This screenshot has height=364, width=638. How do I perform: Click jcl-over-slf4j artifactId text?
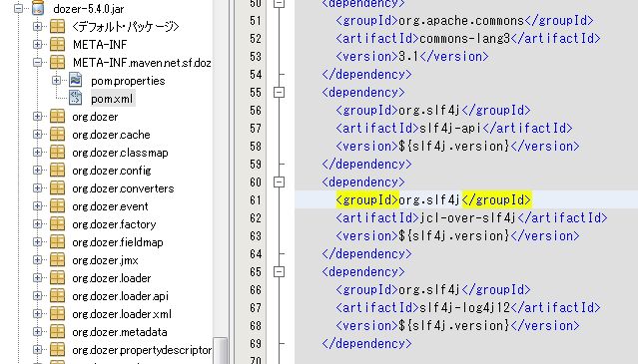coord(468,217)
